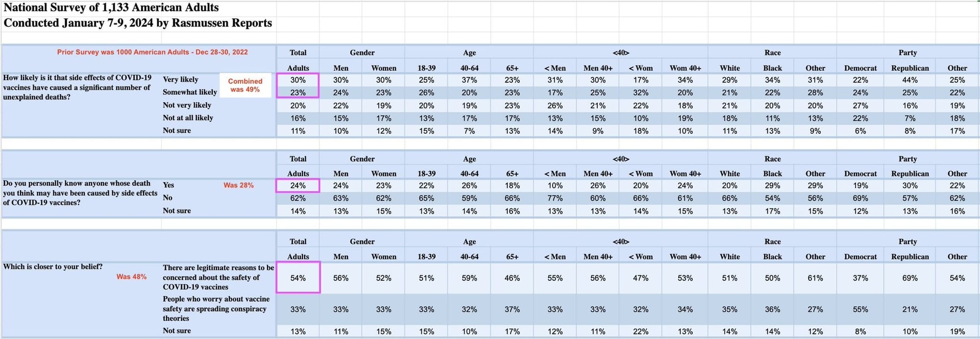980x339 pixels.
Task: Select the 'Not at all likely' row label
Action: 188,118
